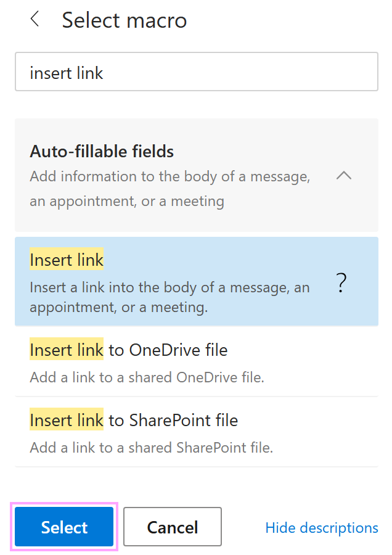
Task: Click the OneDrive file link description
Action: point(137,377)
